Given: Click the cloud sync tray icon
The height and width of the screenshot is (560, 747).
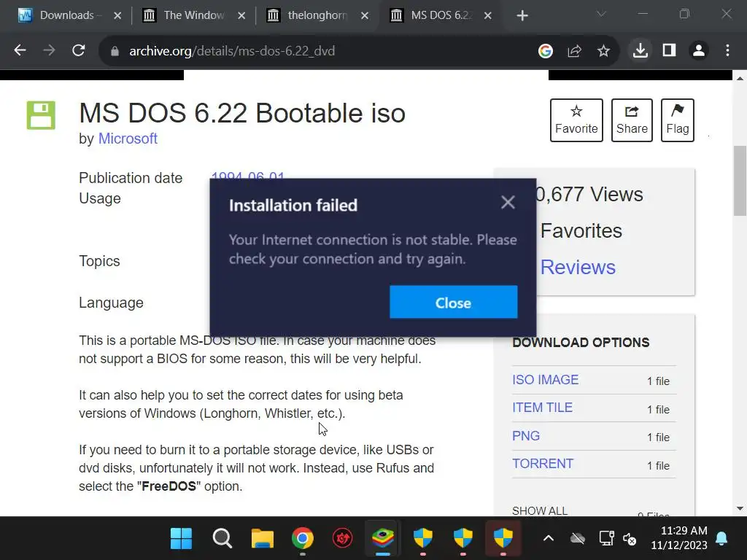Looking at the screenshot, I should (x=578, y=539).
